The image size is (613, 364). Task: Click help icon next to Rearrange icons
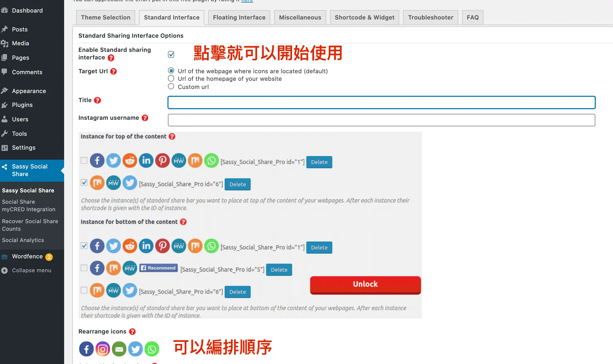132,332
